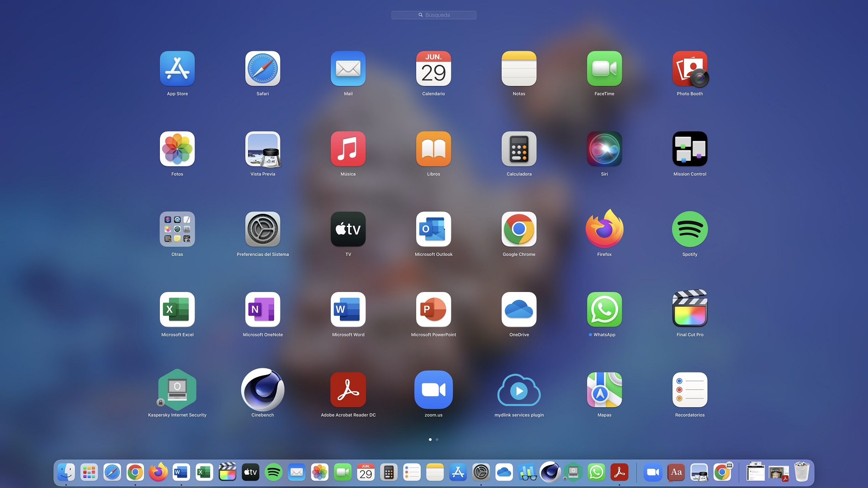The height and width of the screenshot is (488, 868).
Task: Open Cinebench from the Launchpad grid
Action: pyautogui.click(x=263, y=390)
